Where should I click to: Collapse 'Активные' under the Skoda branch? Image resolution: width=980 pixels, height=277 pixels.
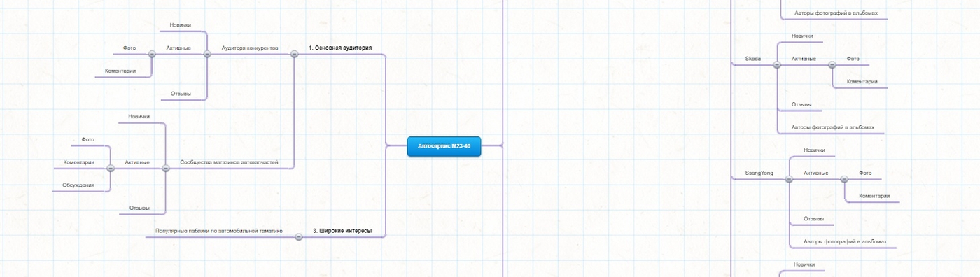(832, 64)
